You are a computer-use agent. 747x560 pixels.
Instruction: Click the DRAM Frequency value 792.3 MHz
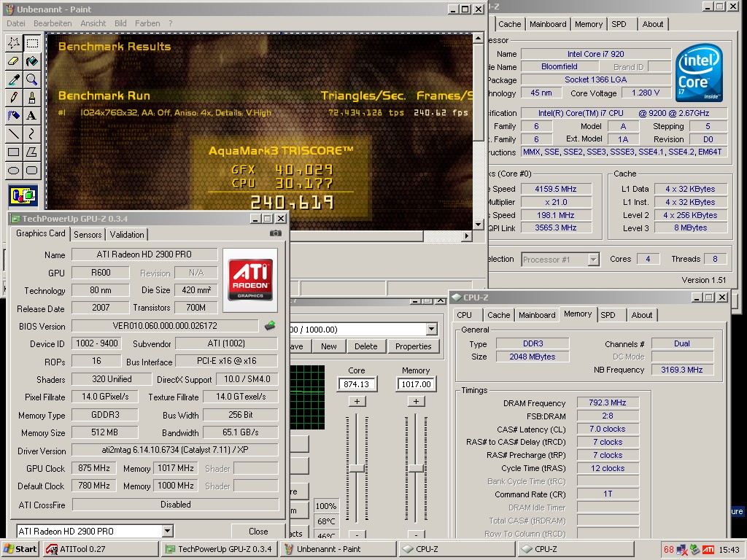point(608,402)
